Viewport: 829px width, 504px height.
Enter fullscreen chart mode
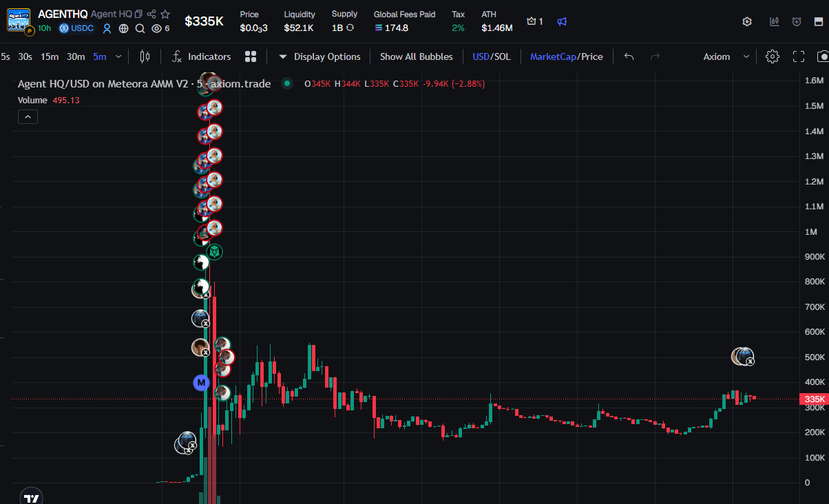[799, 56]
